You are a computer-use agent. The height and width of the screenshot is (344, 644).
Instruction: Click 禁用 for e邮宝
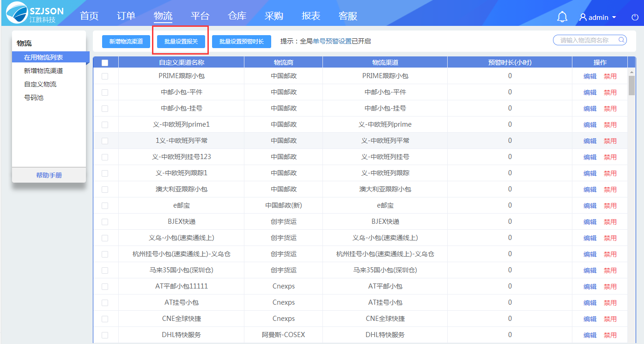pos(610,206)
